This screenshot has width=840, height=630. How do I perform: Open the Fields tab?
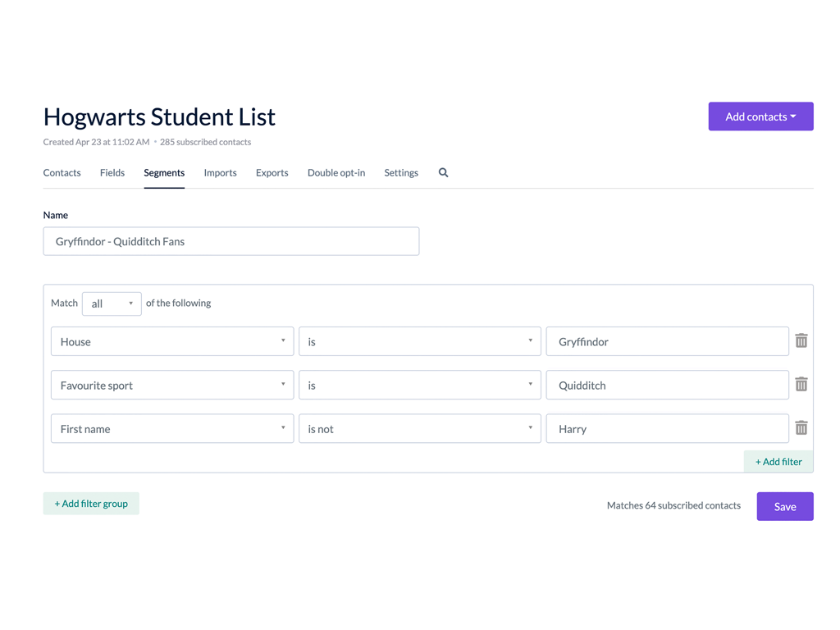pyautogui.click(x=112, y=173)
